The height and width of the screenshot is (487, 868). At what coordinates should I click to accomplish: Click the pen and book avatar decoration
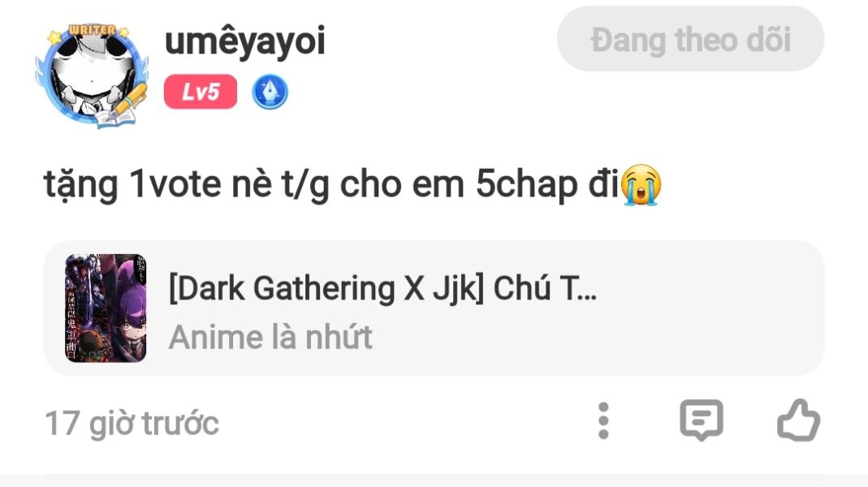coord(123,107)
